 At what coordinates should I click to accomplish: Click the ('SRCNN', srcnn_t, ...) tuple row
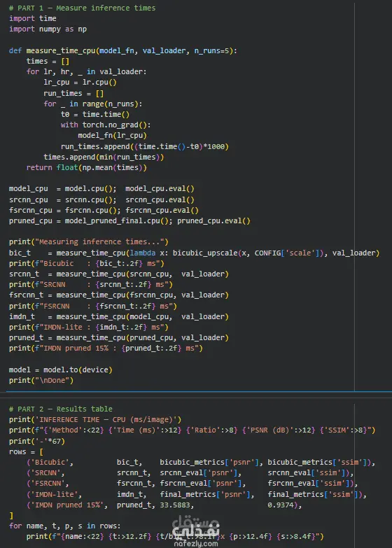[190, 473]
